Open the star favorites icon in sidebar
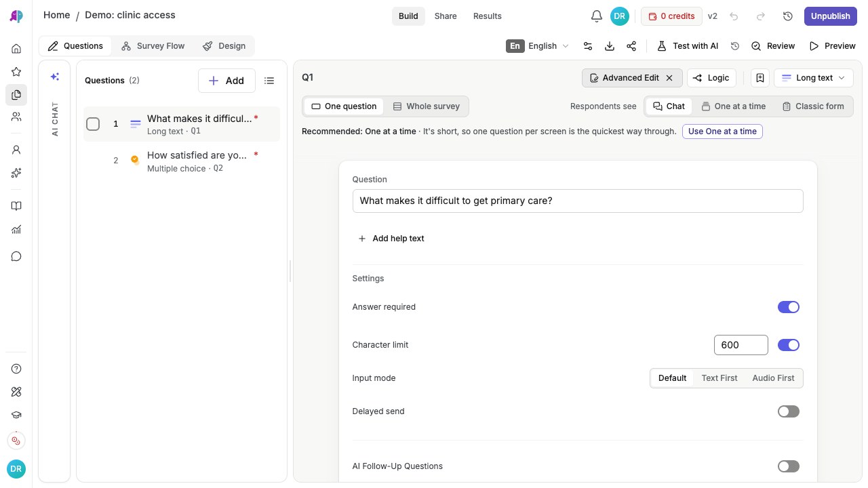This screenshot has width=868, height=488. click(x=16, y=72)
